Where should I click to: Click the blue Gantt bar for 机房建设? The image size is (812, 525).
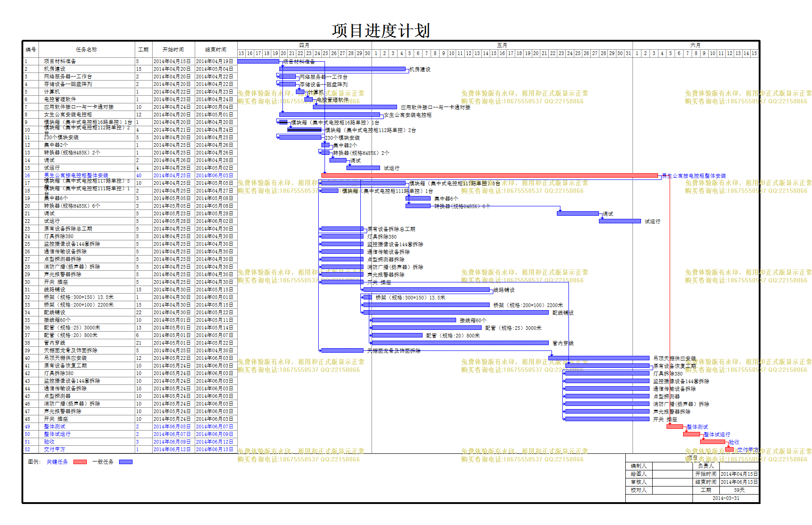[x=342, y=69]
